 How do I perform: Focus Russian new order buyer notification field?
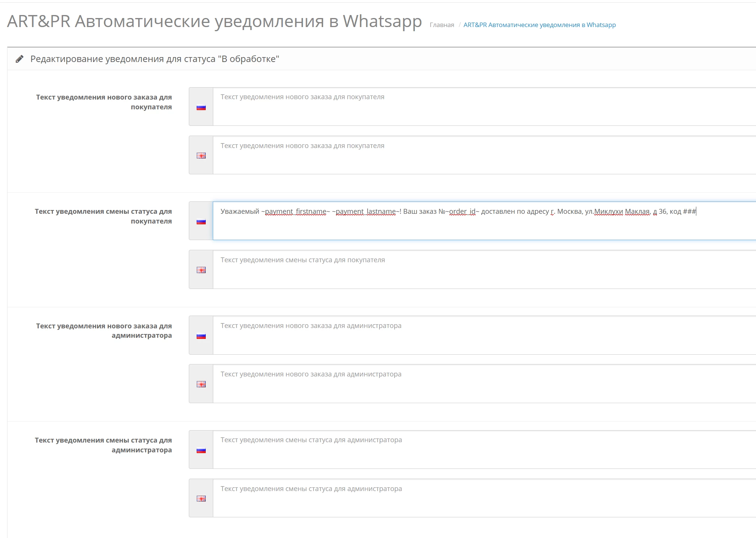pos(484,107)
